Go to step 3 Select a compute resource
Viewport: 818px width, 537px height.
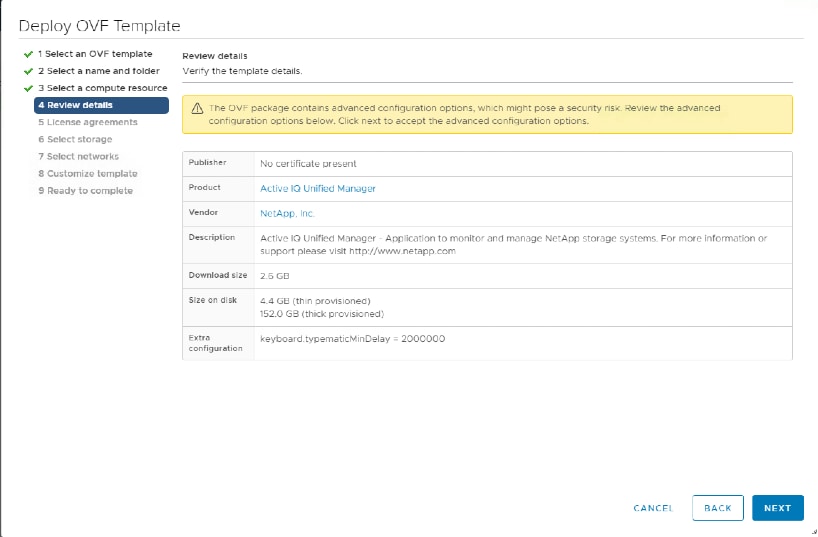coord(102,88)
